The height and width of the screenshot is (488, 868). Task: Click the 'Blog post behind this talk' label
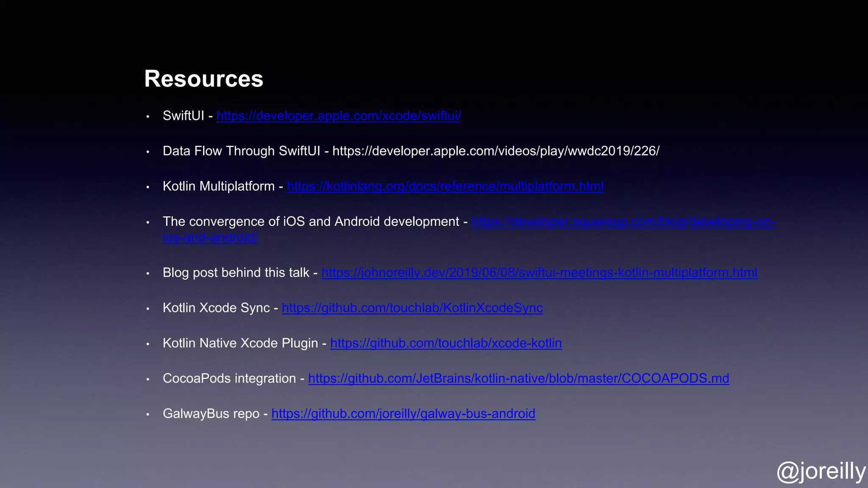click(236, 273)
